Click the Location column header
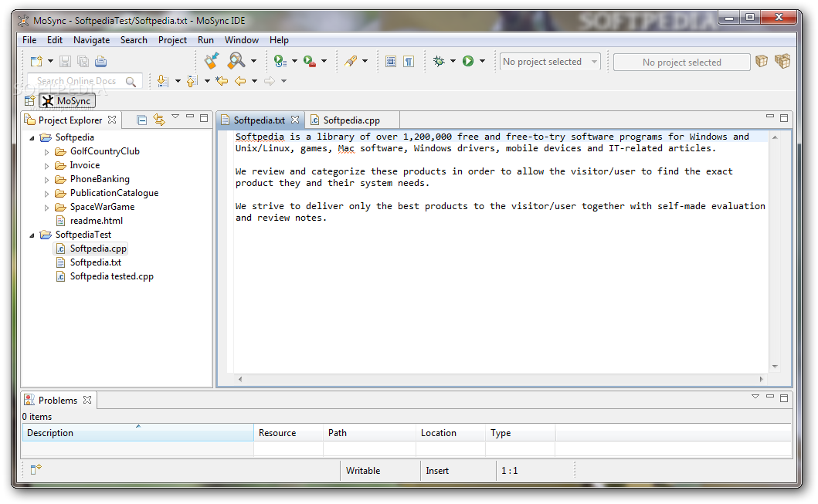The width and height of the screenshot is (818, 504). click(451, 432)
